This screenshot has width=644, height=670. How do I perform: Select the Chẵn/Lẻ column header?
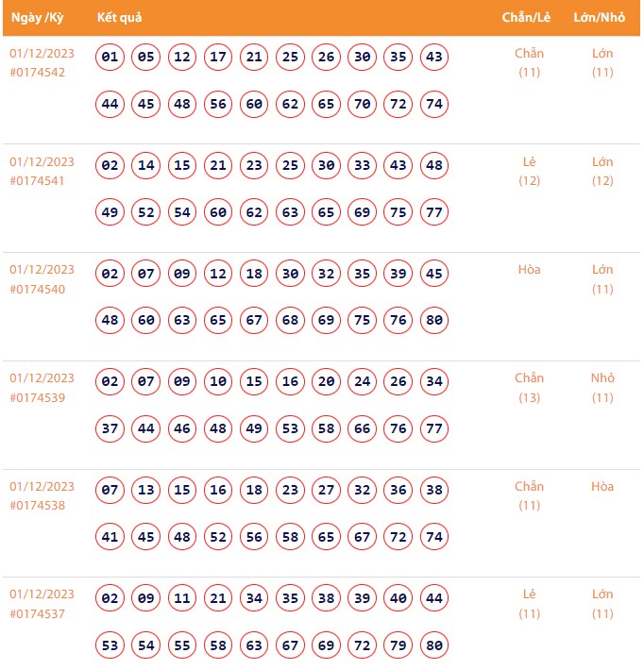click(x=526, y=19)
